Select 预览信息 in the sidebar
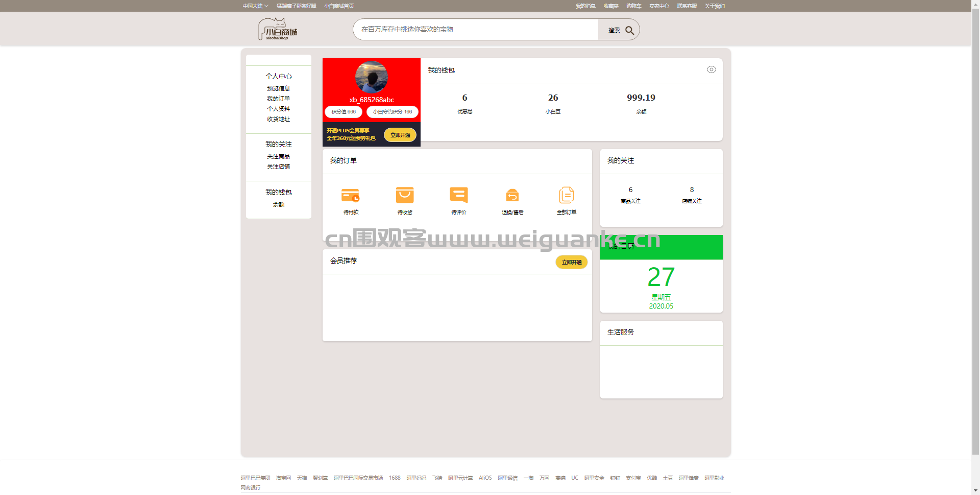 pos(278,88)
